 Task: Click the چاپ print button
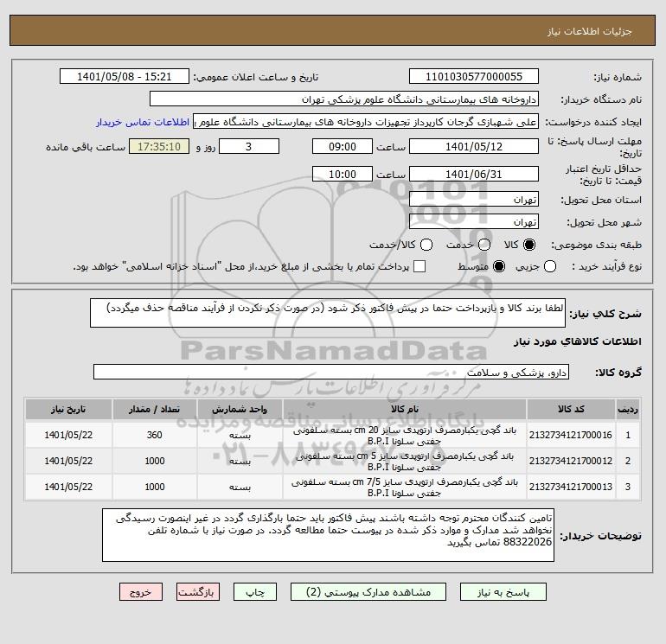[255, 592]
